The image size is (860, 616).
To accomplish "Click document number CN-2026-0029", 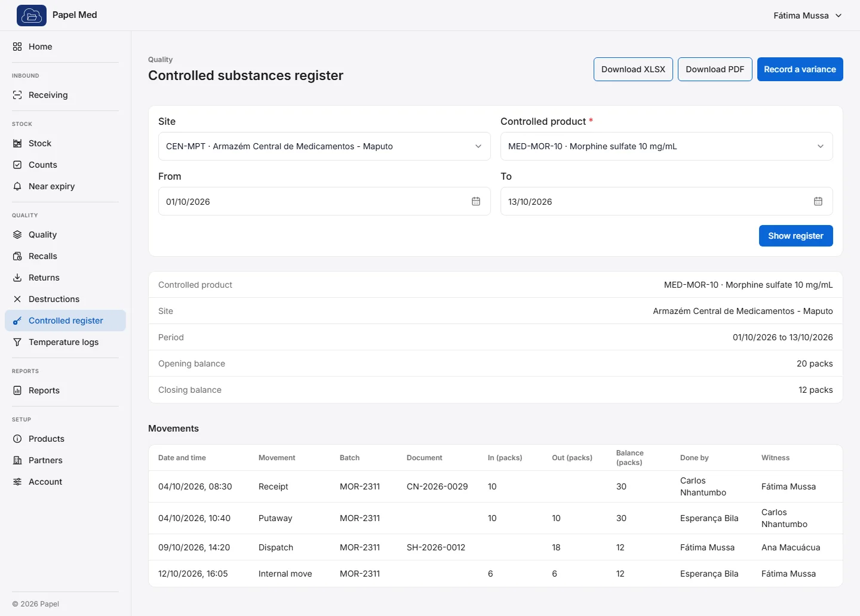I will (437, 486).
